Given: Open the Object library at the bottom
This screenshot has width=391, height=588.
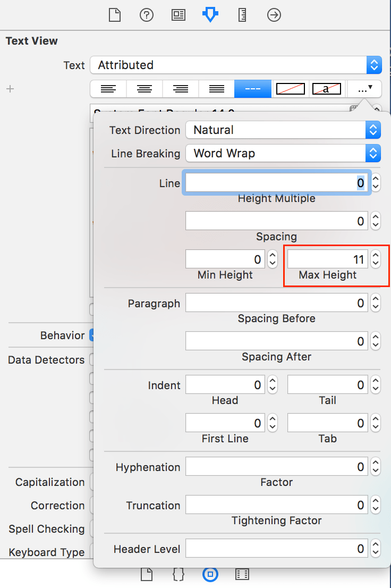Looking at the screenshot, I should coord(210,574).
